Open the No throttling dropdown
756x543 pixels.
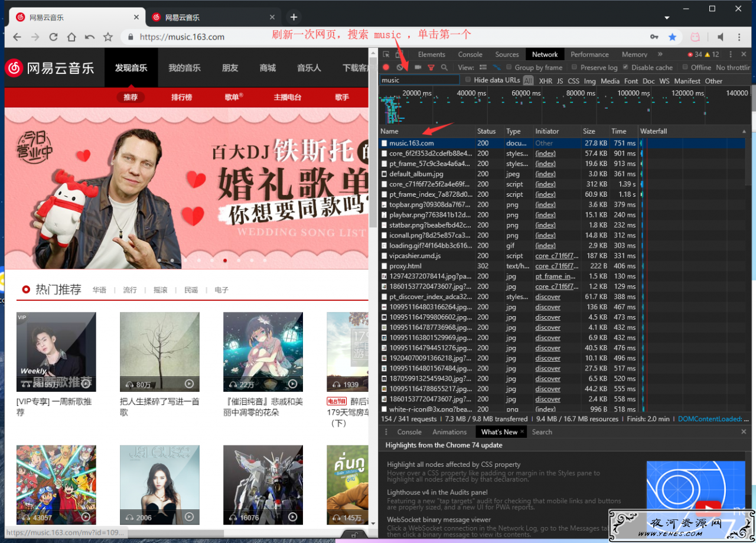point(733,67)
